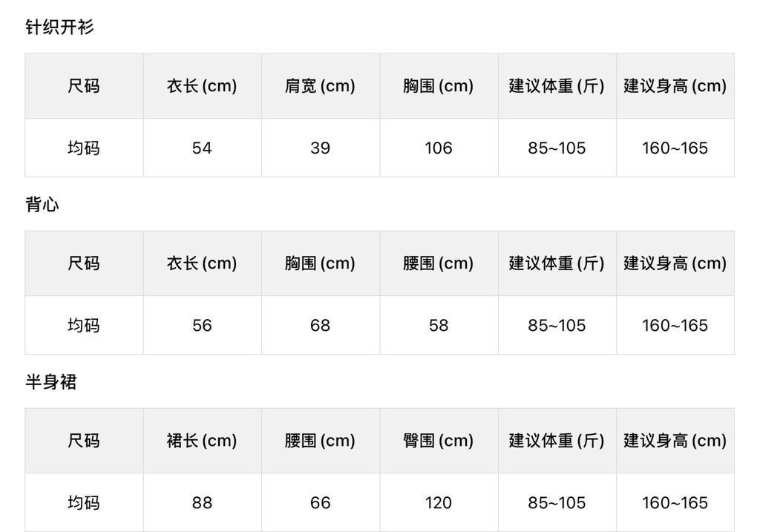
Task: Click the skirt waist value 66
Action: (x=320, y=503)
